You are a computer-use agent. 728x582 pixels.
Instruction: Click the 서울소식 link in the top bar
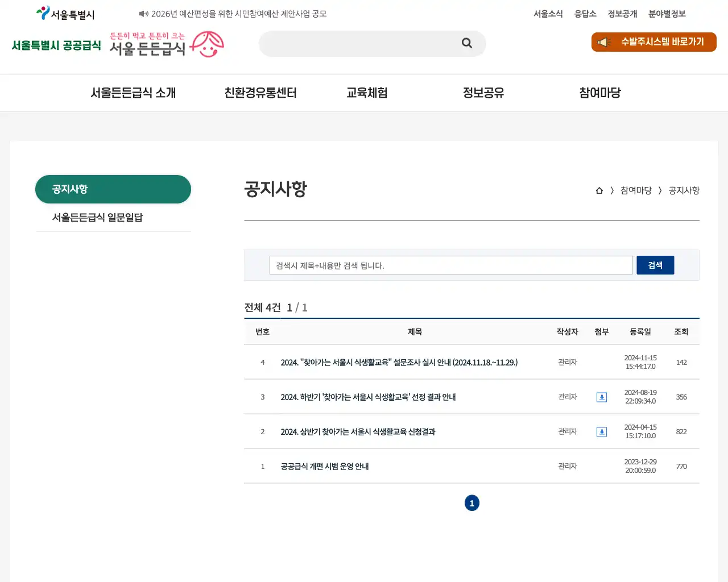pos(548,14)
